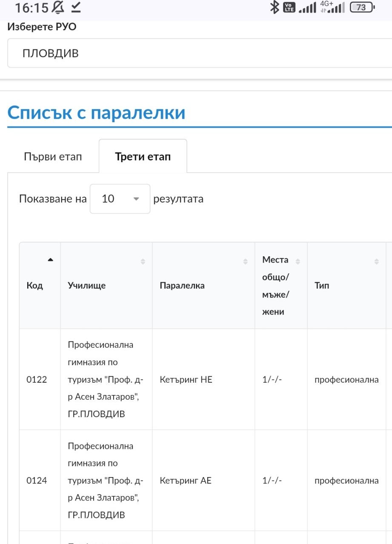Open the РУО selector showing ПЛОВДИВ
392x544 pixels.
coord(200,53)
